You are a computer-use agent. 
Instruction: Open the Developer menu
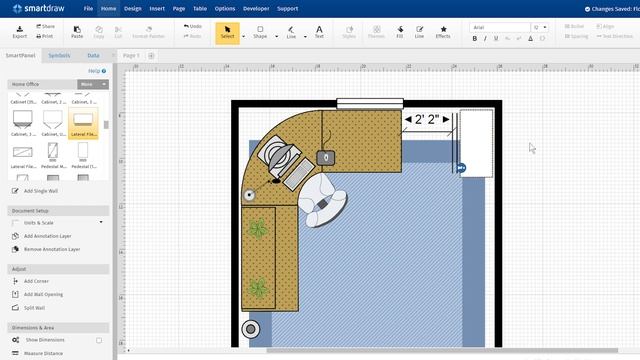pos(256,9)
